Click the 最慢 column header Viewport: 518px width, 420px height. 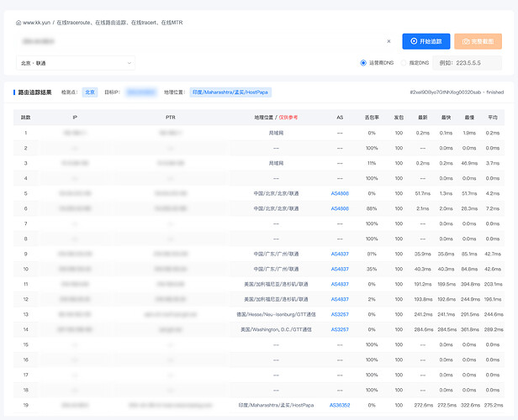pyautogui.click(x=469, y=118)
